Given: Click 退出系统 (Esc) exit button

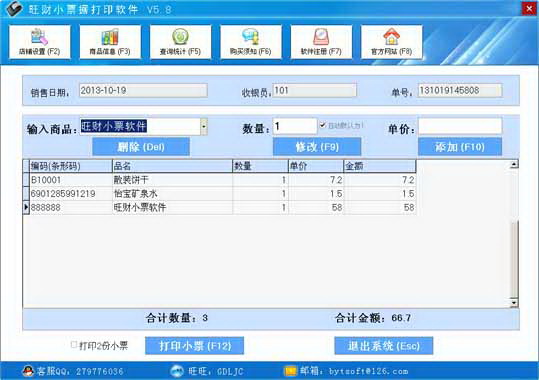Looking at the screenshot, I should pos(384,346).
